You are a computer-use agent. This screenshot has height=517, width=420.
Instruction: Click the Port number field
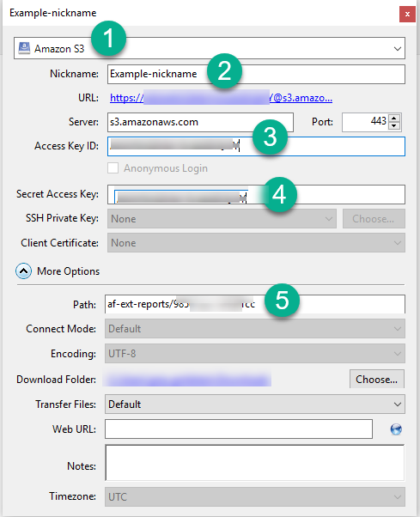365,122
